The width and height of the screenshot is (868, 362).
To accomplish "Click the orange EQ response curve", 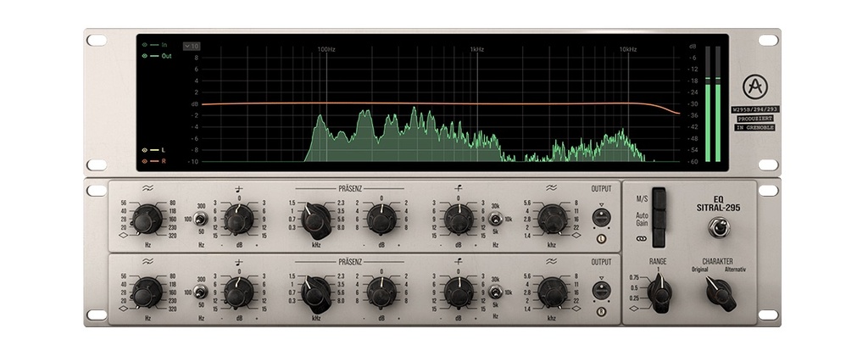I will [441, 103].
